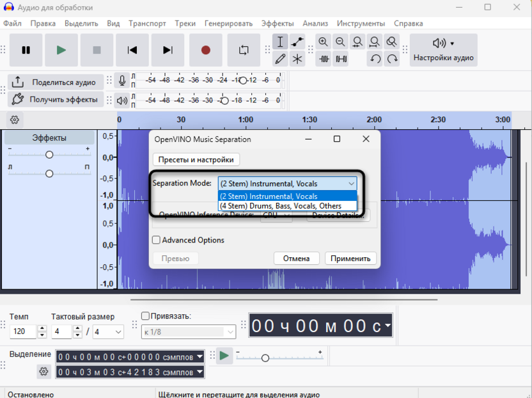
Task: Click Share Audio (Поделиться аудио) button
Action: pyautogui.click(x=56, y=82)
